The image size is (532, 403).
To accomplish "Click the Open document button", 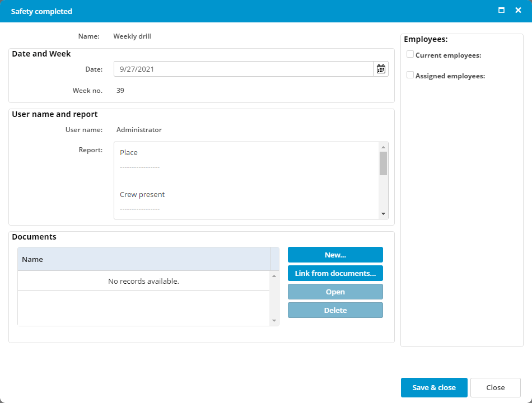I will point(335,292).
